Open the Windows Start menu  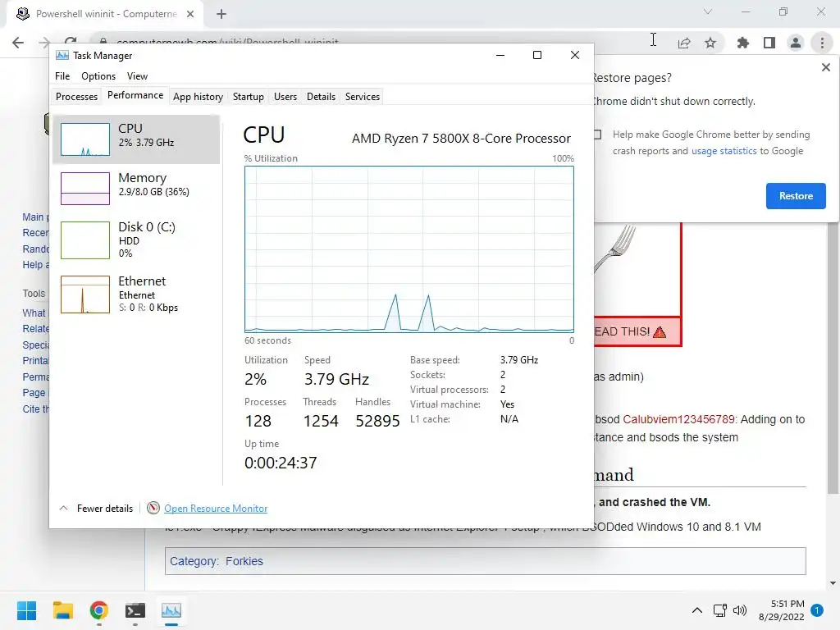tap(26, 610)
